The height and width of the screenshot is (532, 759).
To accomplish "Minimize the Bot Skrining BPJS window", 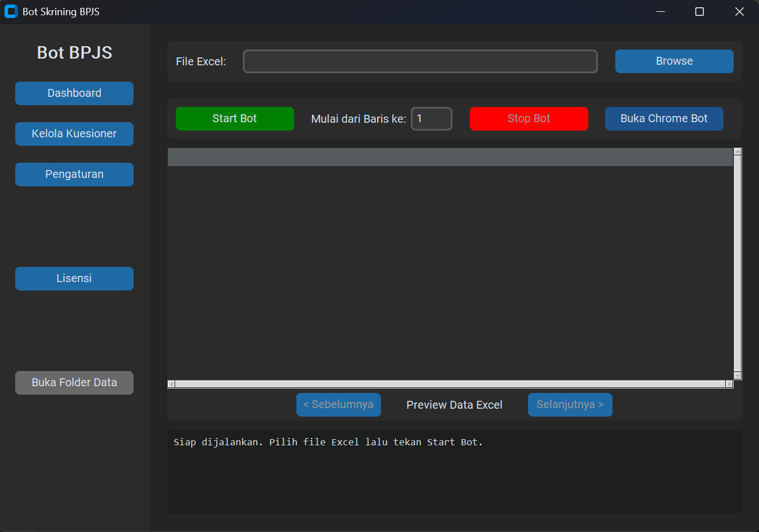I will (x=661, y=12).
